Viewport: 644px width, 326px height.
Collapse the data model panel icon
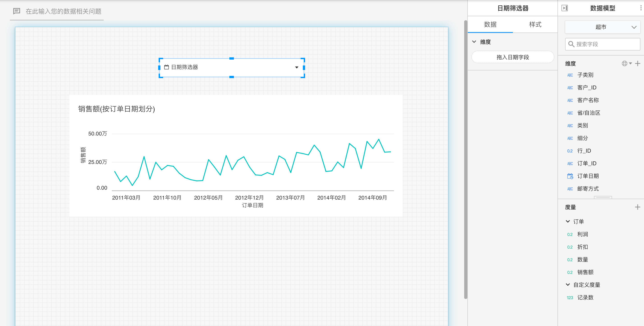coord(565,8)
